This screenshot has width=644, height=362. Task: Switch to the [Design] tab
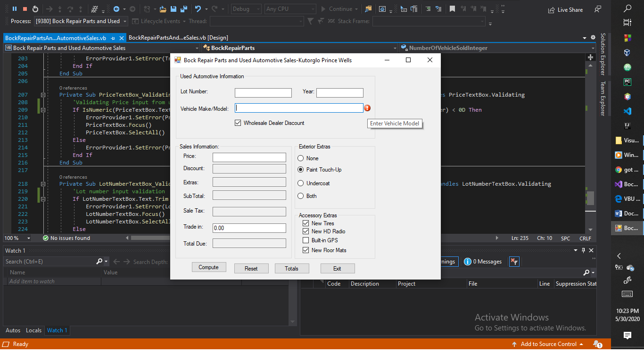pos(178,38)
